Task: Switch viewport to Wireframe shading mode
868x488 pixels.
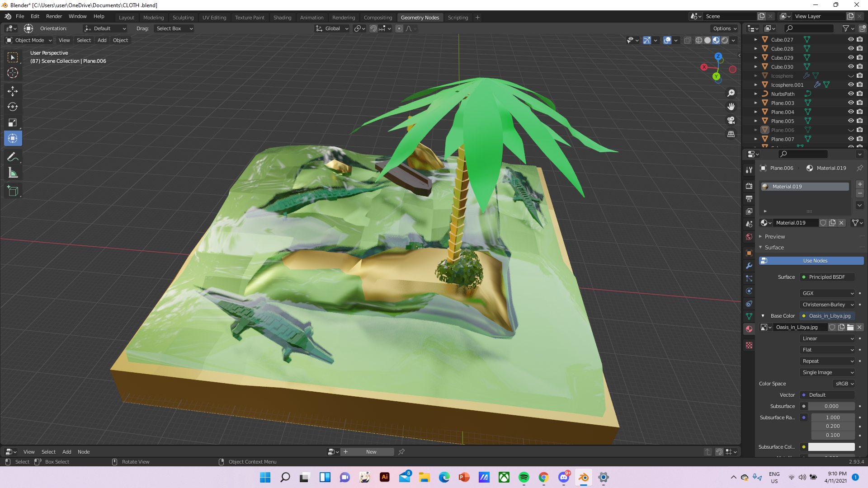Action: coord(698,40)
